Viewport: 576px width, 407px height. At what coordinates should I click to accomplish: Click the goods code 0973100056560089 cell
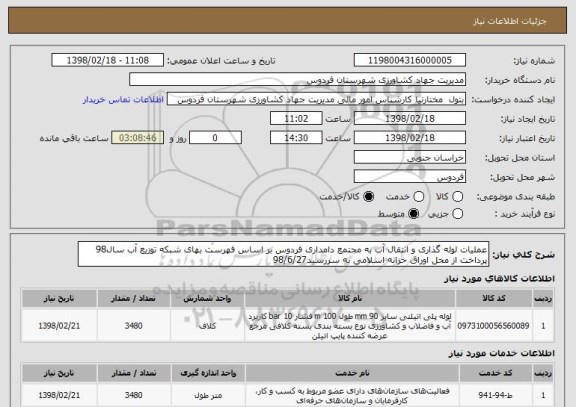point(494,326)
